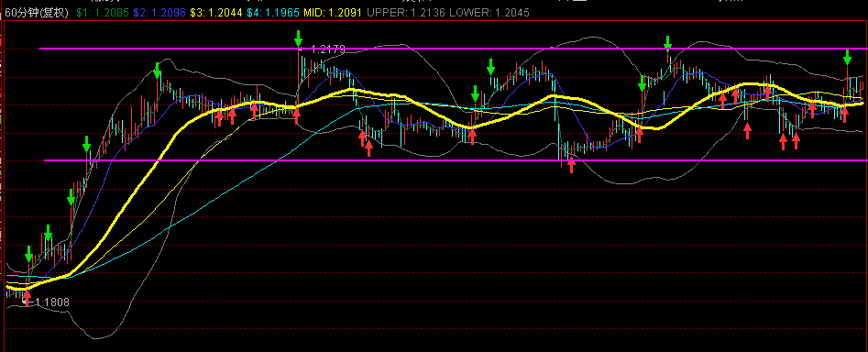Screen dimensions: 868x352
Task: Click the 1.2179 high price label
Action: [328, 49]
